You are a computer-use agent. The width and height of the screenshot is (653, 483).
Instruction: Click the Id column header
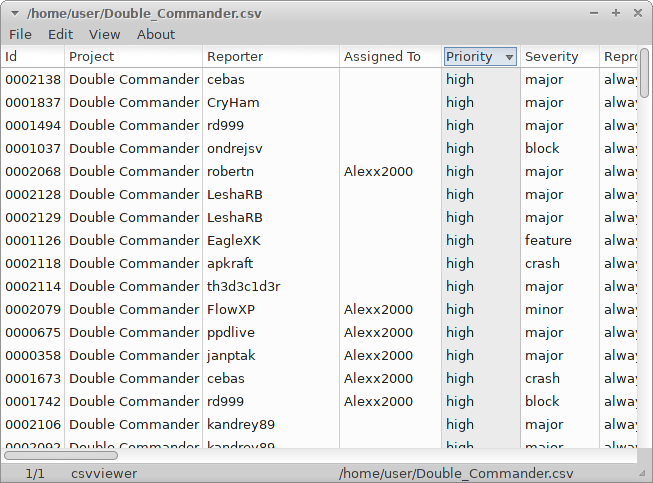pyautogui.click(x=32, y=57)
